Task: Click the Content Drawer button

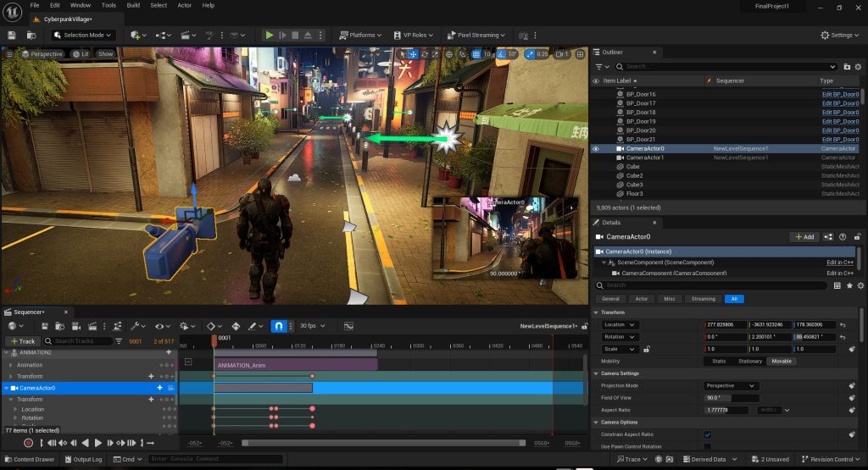Action: [30, 460]
